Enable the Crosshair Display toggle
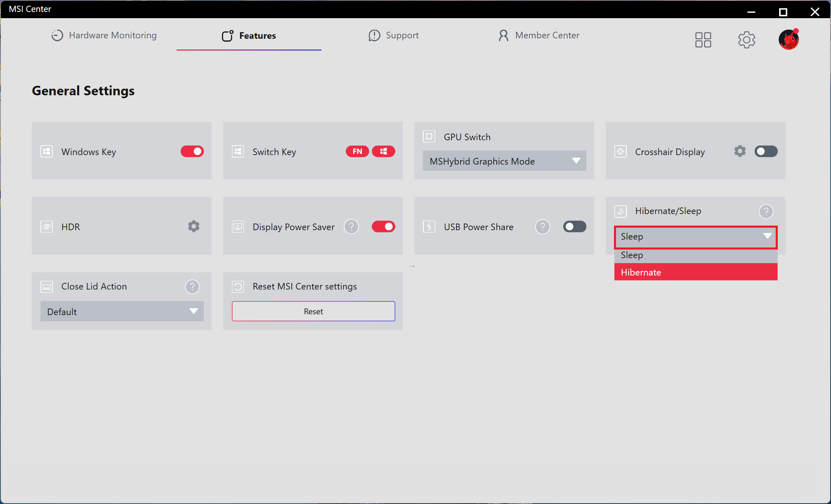 (766, 151)
